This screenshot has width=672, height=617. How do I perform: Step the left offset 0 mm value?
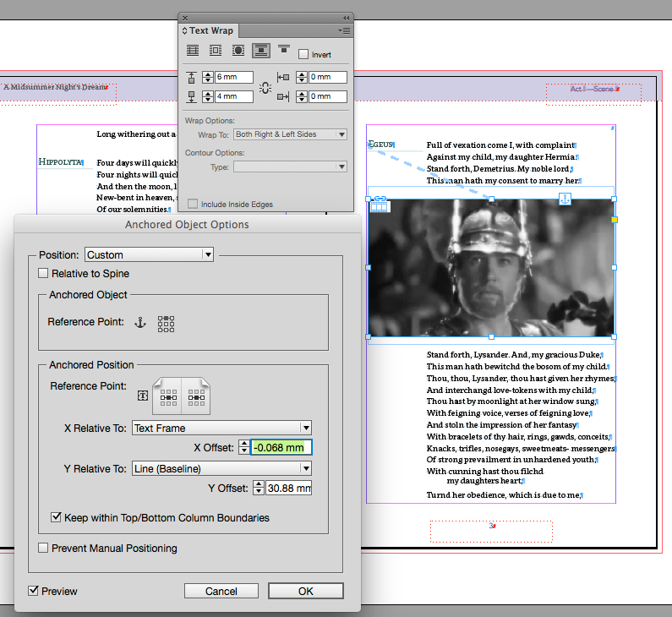pos(302,77)
